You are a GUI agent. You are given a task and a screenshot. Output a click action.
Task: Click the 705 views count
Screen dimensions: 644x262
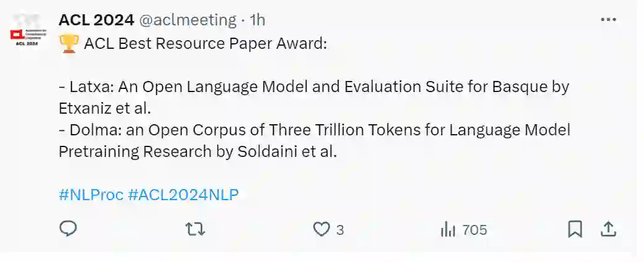coord(474,230)
